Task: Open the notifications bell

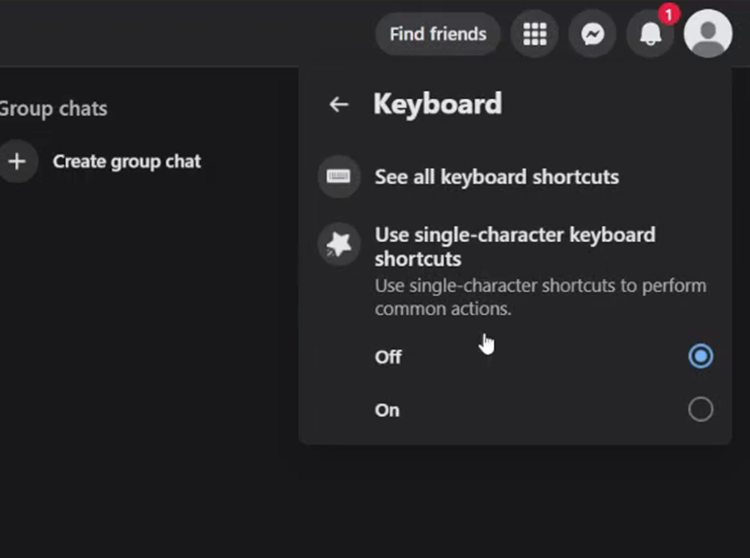Action: pyautogui.click(x=650, y=34)
